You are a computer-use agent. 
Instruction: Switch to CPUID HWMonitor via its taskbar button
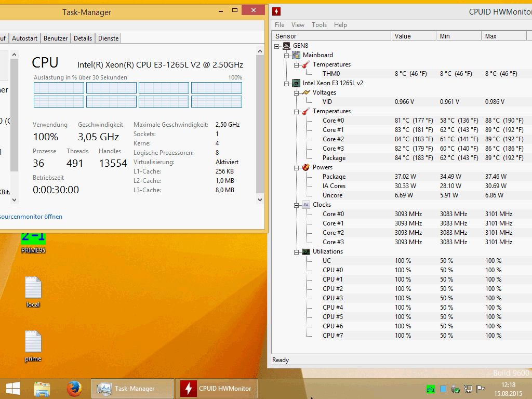pyautogui.click(x=217, y=389)
